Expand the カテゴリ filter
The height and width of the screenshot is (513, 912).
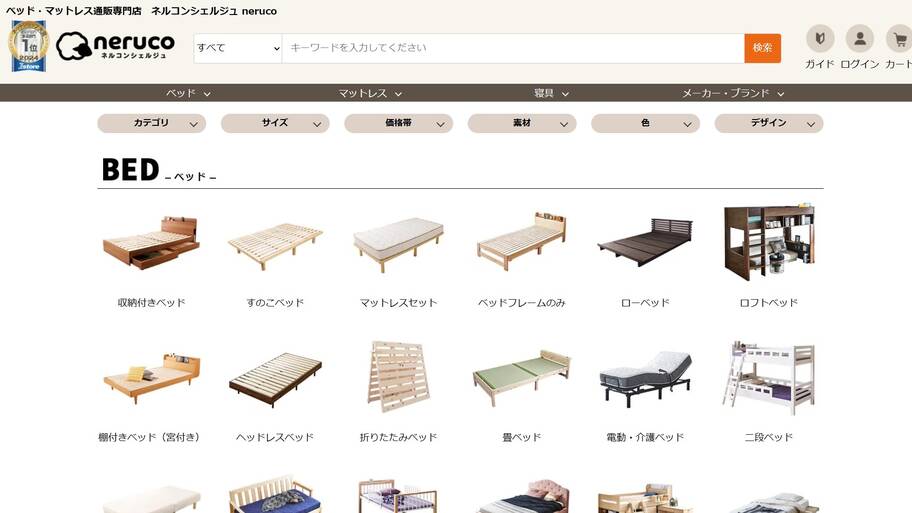pos(152,123)
